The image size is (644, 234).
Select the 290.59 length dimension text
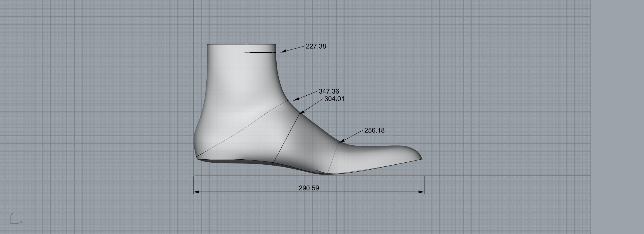pyautogui.click(x=309, y=188)
